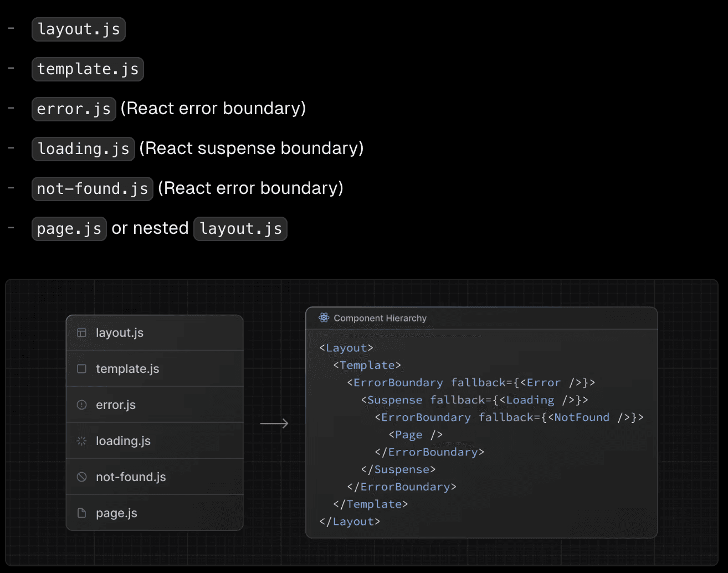Select the layout.js row in the diagram file list
Screen dimensions: 728x573
(x=155, y=332)
